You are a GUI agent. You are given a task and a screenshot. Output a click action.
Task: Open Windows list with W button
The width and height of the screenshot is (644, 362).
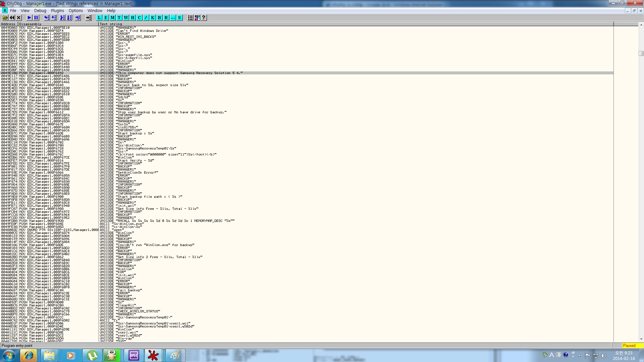[126, 18]
